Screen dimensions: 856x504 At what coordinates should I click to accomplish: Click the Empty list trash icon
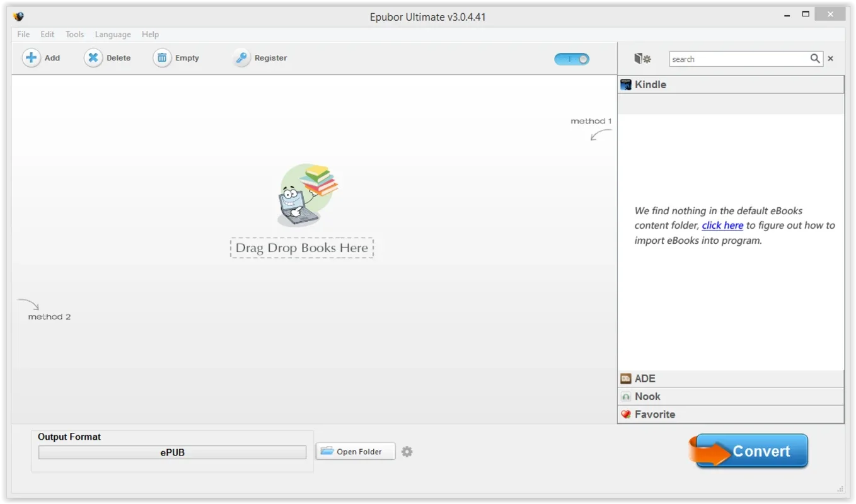(162, 58)
